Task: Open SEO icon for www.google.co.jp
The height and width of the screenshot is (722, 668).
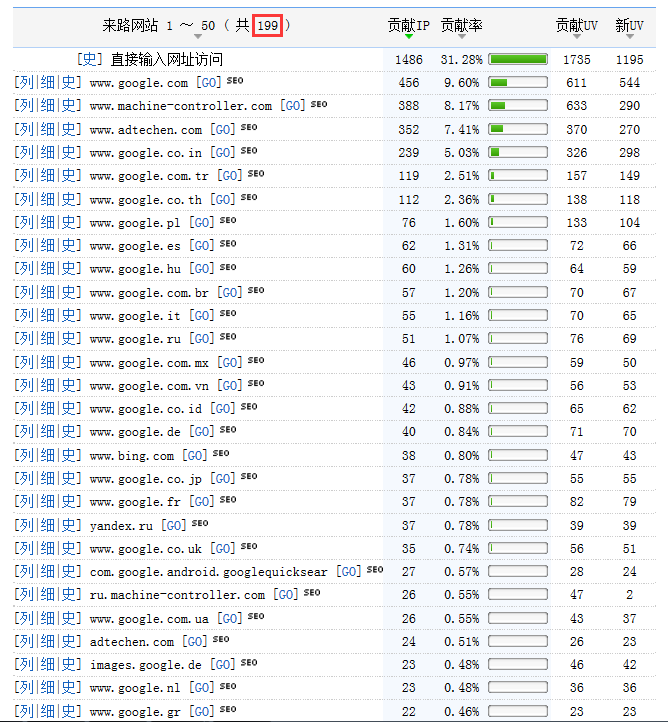Action: [x=249, y=476]
